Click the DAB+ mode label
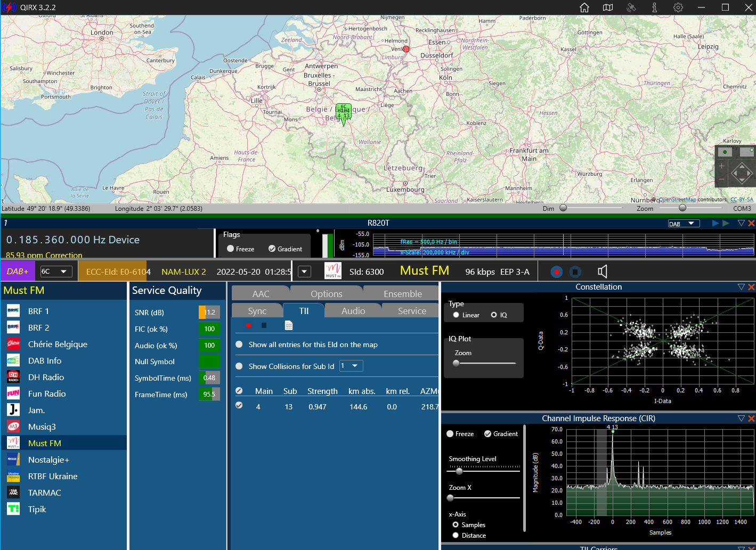This screenshot has height=550, width=756. pyautogui.click(x=18, y=272)
